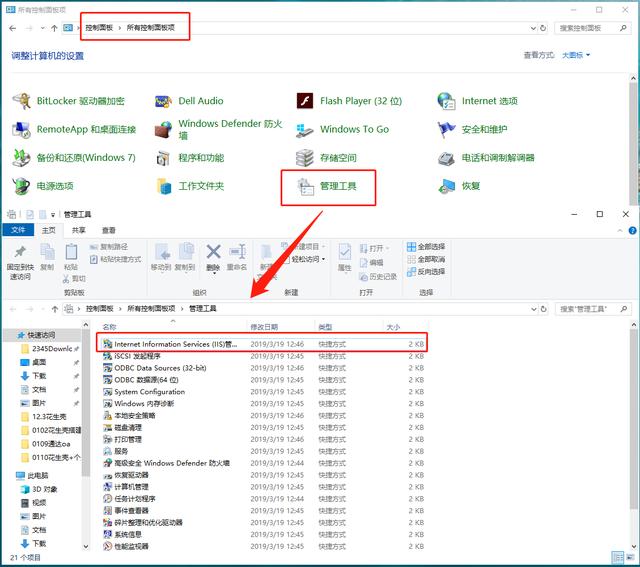Click 历史记录 in ribbon

(x=378, y=277)
